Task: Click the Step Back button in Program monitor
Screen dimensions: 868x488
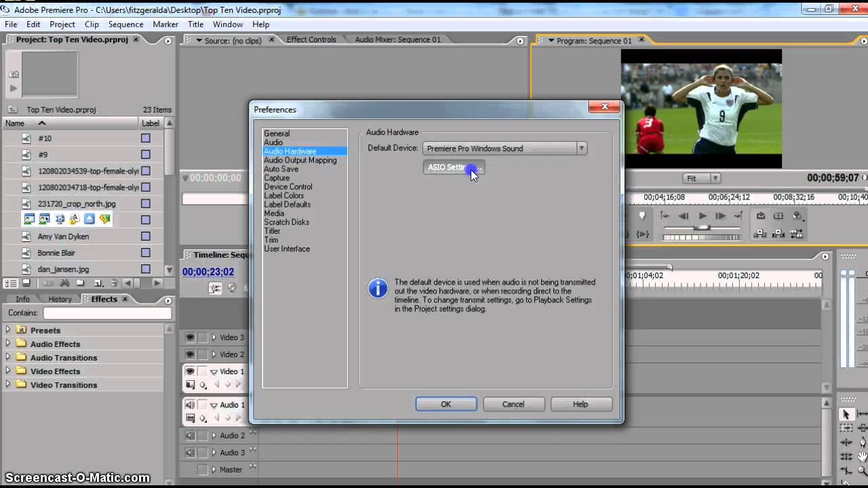Action: pos(683,216)
